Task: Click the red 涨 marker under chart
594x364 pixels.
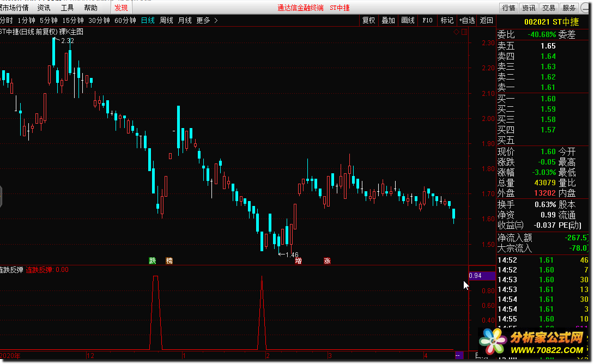Action: pyautogui.click(x=328, y=260)
